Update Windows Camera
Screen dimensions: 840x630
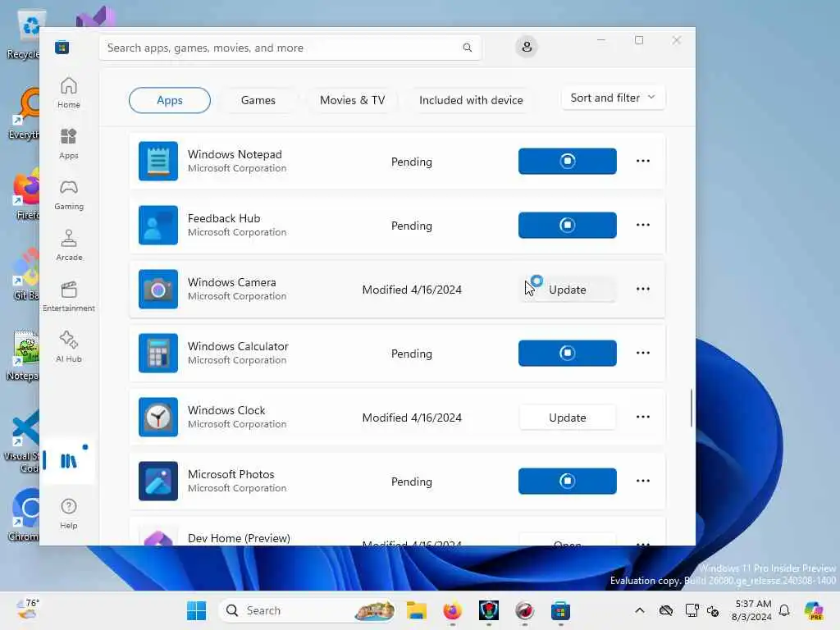568,290
